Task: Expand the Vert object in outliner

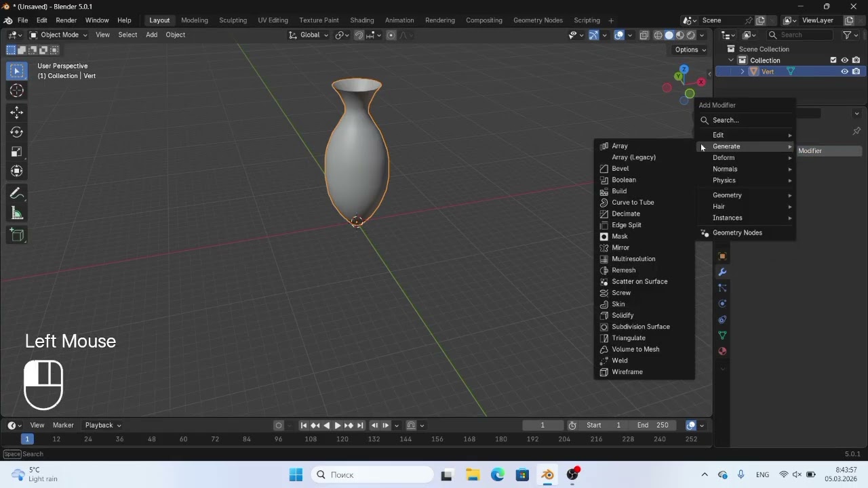Action: 743,72
